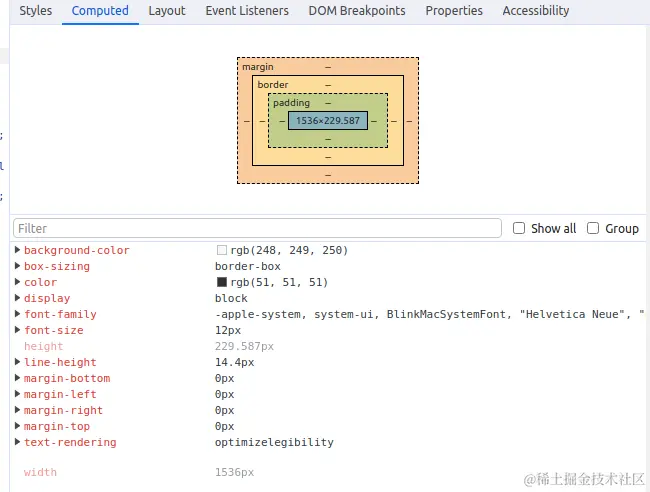Expand the margin-bottom property
Viewport: 650px width, 492px height.
pyautogui.click(x=17, y=378)
